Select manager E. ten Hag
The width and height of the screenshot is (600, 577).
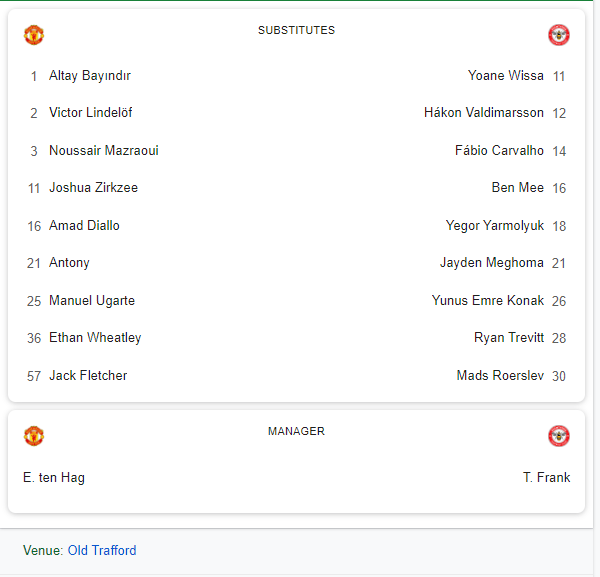tap(54, 478)
